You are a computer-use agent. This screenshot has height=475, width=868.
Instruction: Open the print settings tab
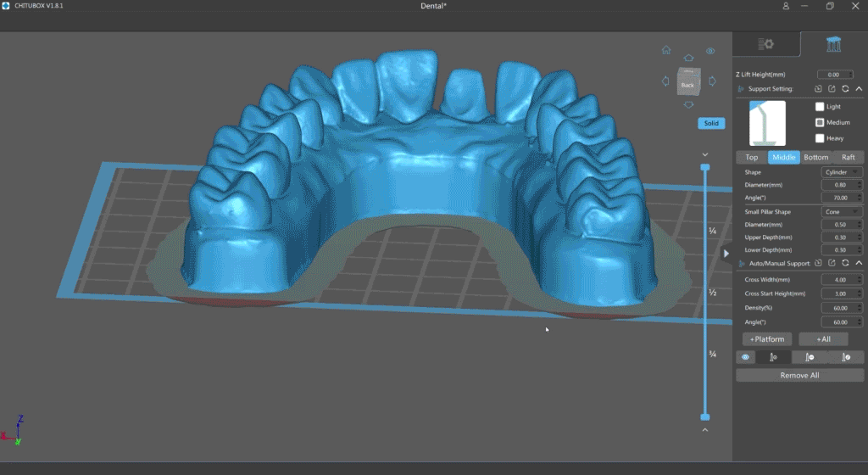coord(766,44)
